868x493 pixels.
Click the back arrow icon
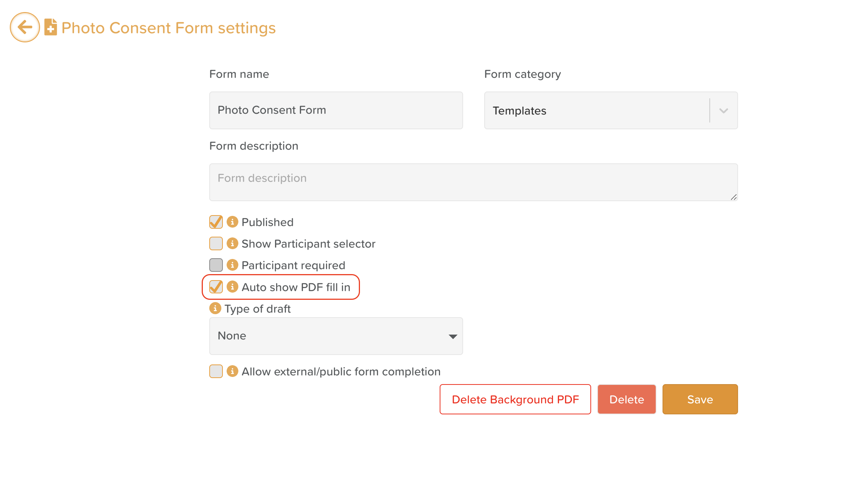[25, 27]
